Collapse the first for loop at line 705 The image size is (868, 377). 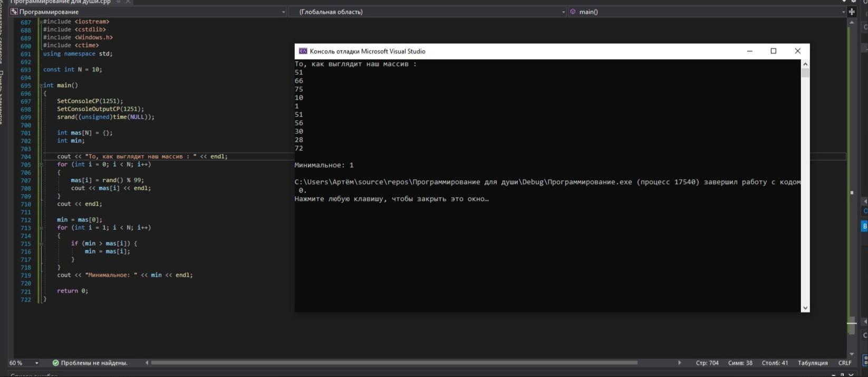(x=41, y=165)
